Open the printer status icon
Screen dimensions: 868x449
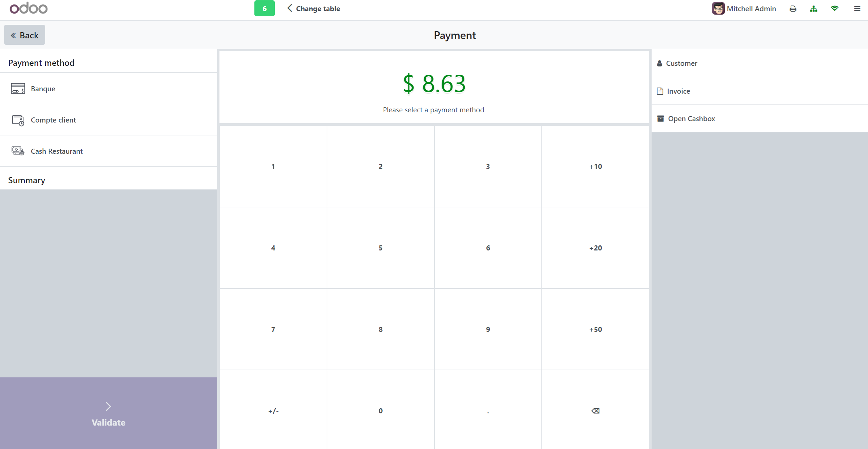click(793, 9)
